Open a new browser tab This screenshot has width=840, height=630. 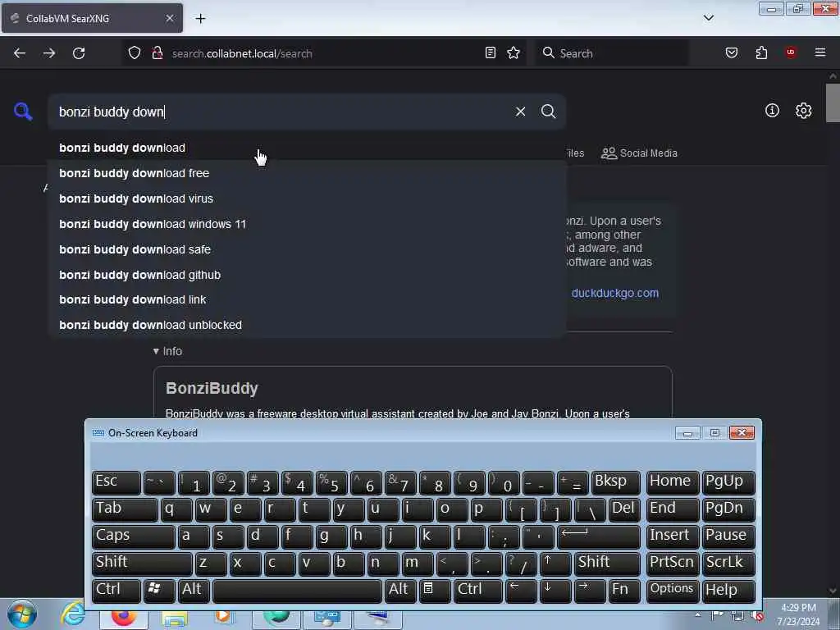pyautogui.click(x=200, y=19)
